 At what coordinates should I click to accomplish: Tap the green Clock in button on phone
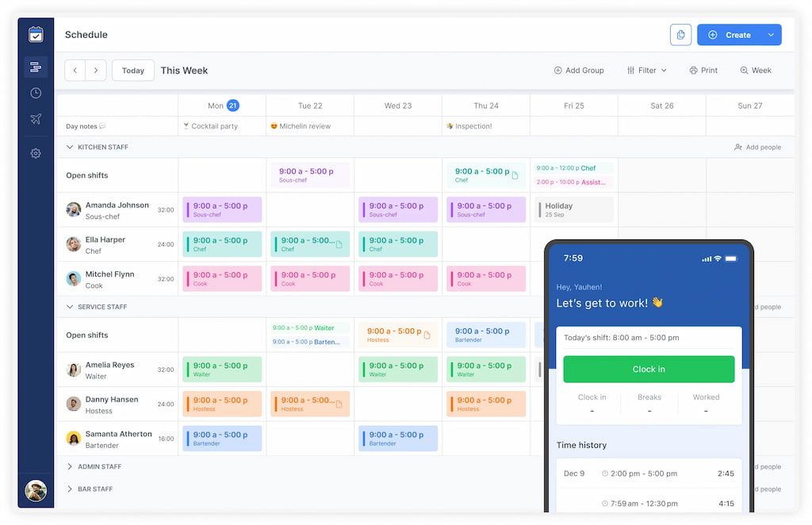[649, 369]
